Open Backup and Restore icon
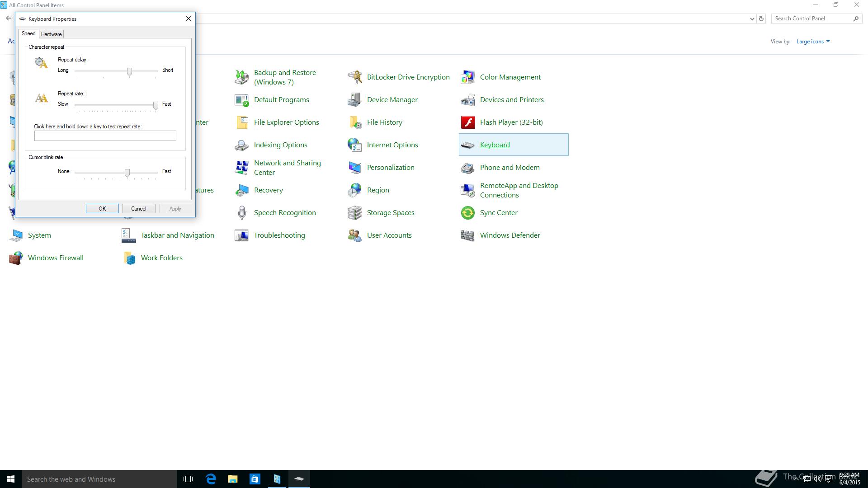This screenshot has width=868, height=488. point(241,77)
